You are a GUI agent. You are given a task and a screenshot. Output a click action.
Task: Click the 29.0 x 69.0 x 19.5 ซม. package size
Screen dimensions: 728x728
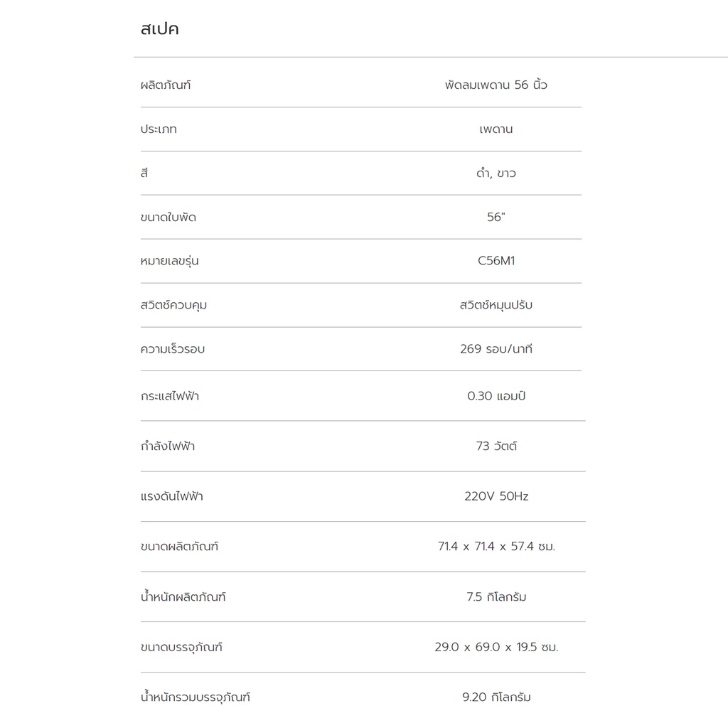496,647
